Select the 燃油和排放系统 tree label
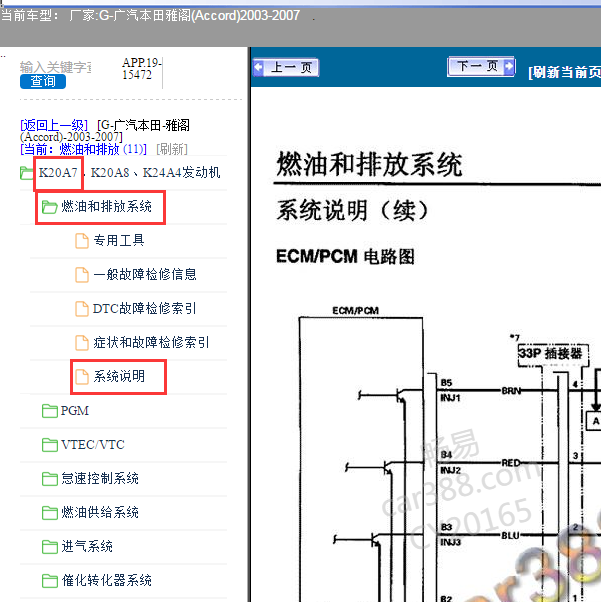Viewport: 601px width, 602px height. (x=106, y=207)
